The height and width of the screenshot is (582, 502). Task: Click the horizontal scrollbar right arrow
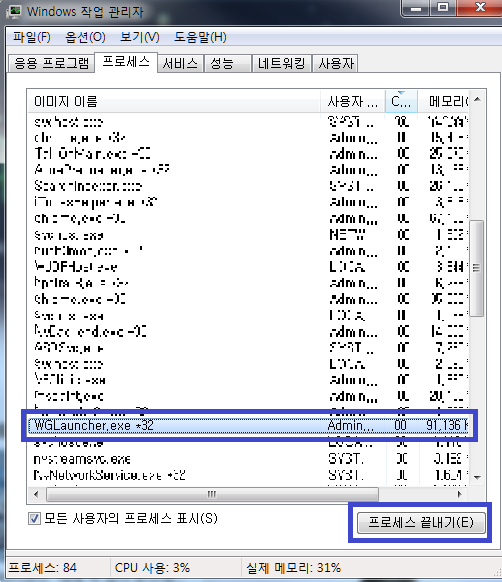[460, 494]
